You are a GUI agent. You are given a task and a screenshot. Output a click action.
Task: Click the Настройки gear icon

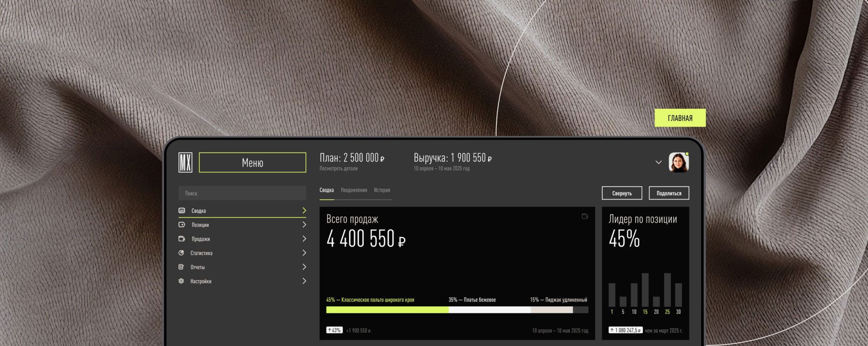click(181, 281)
